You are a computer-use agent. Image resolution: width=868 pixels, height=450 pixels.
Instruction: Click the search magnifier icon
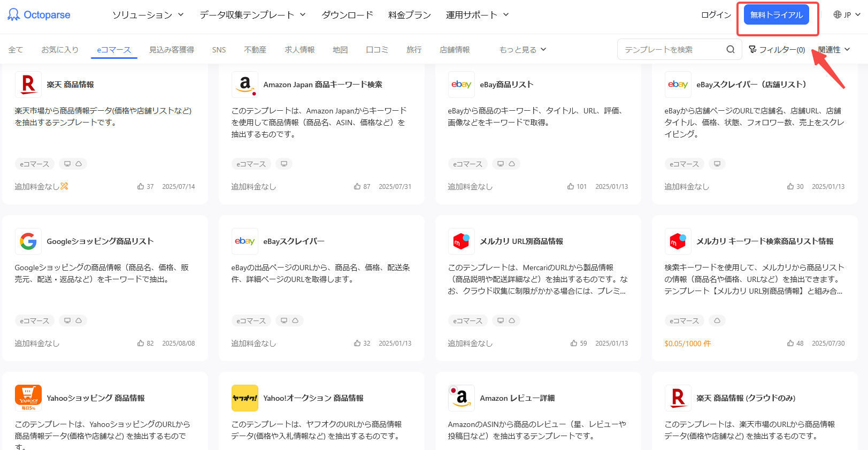[730, 50]
